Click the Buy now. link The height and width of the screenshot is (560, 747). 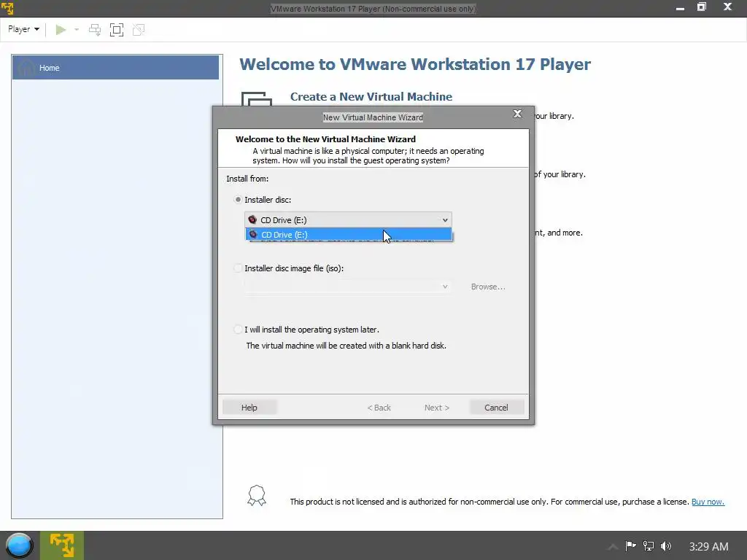708,502
